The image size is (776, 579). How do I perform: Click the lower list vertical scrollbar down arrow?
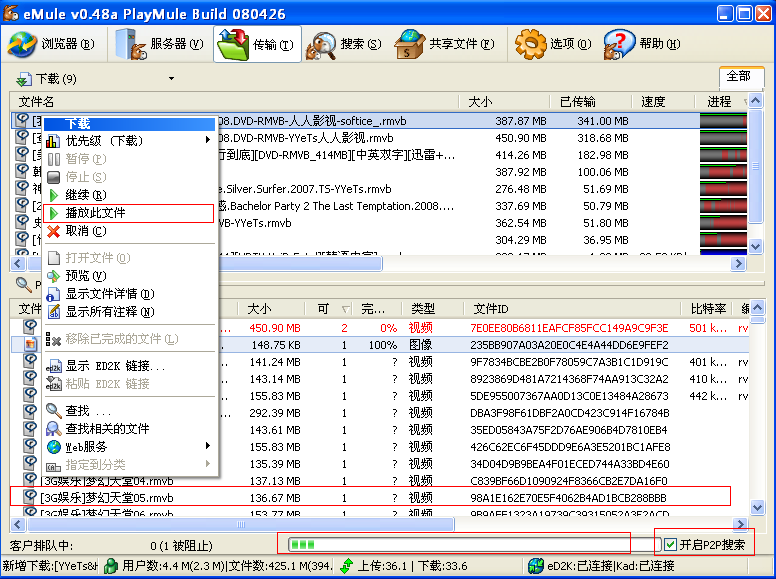coord(757,507)
